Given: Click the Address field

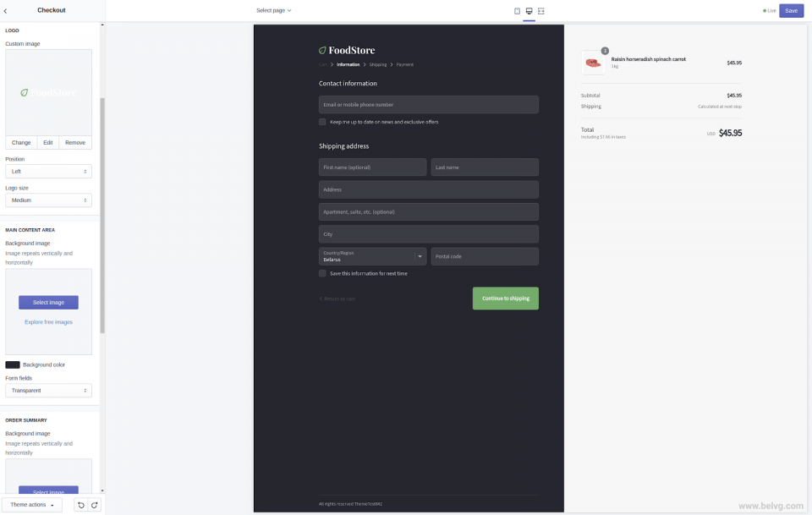Looking at the screenshot, I should [x=429, y=189].
